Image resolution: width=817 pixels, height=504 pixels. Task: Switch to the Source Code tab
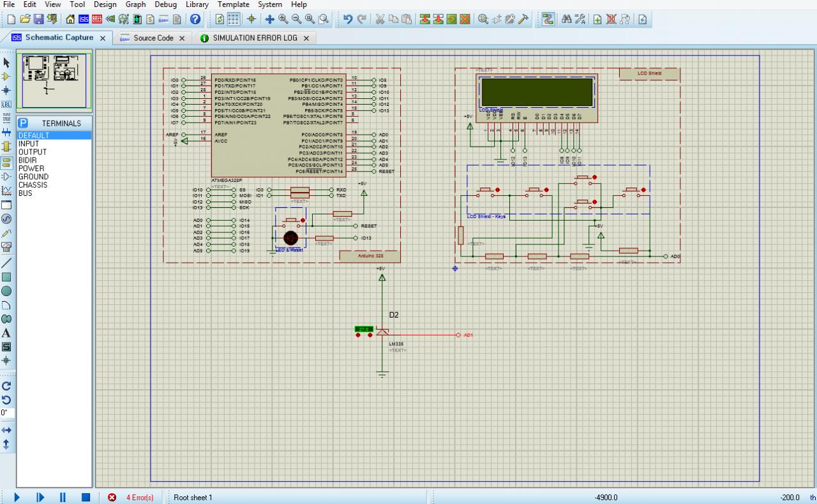[x=153, y=38]
